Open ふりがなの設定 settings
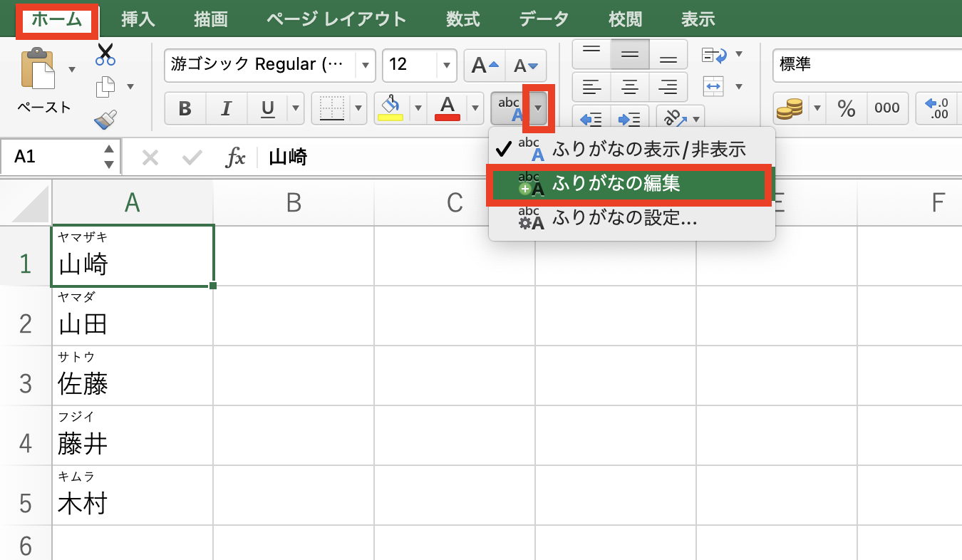The width and height of the screenshot is (962, 560). pos(627,219)
